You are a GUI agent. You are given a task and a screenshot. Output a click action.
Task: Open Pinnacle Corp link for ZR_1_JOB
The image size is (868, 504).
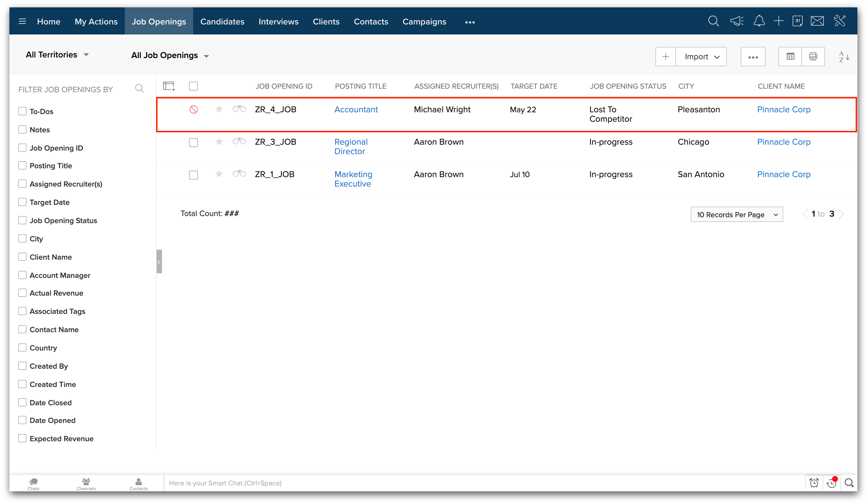coord(783,174)
